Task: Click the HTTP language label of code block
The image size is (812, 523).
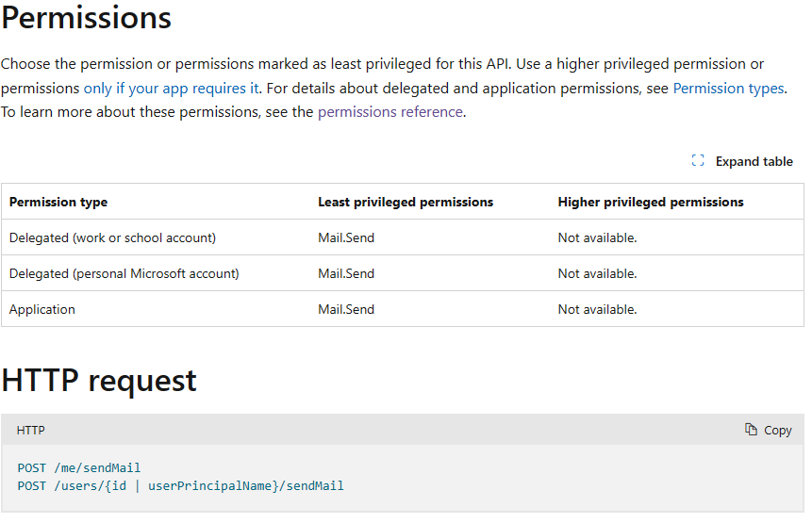Action: coord(31,431)
